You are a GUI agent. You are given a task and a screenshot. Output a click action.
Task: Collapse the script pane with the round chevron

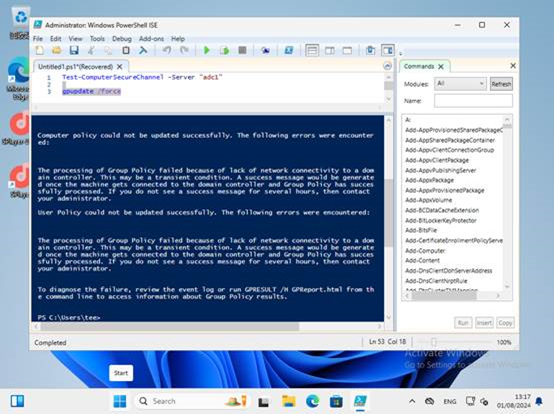(x=388, y=66)
